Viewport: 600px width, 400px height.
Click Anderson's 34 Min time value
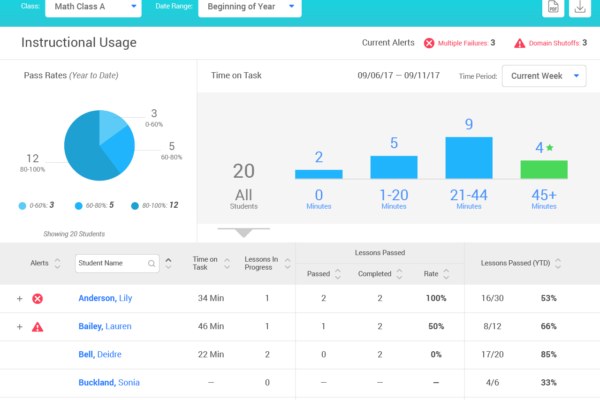click(x=211, y=298)
